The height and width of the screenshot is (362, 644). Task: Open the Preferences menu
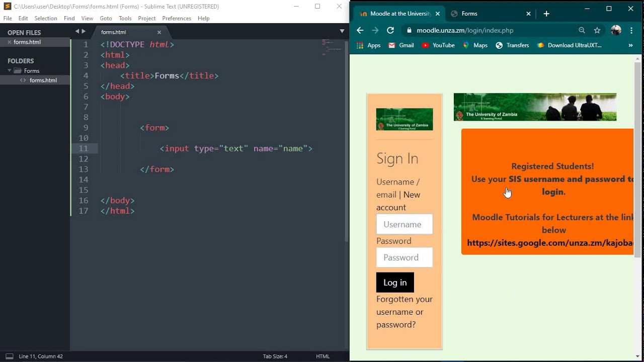[177, 18]
